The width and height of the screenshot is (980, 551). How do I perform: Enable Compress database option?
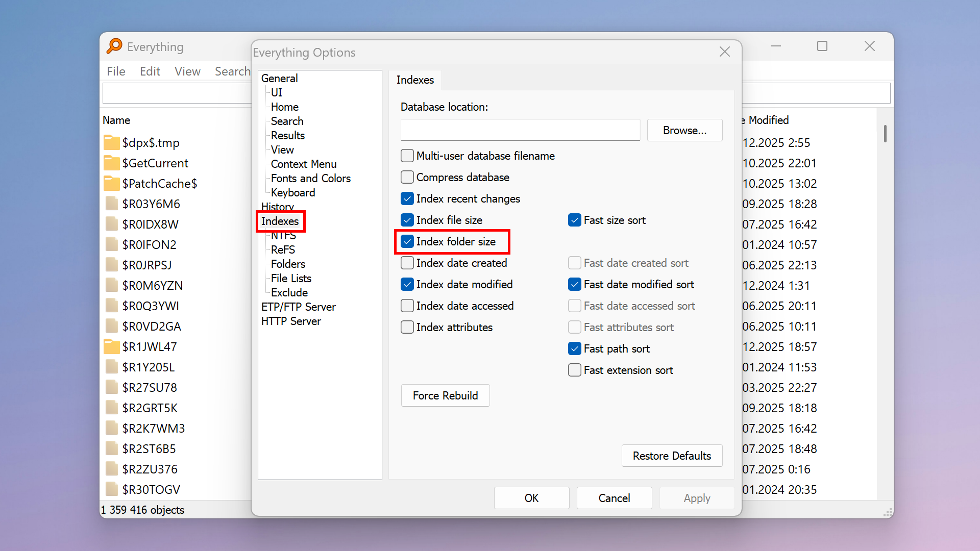[407, 177]
